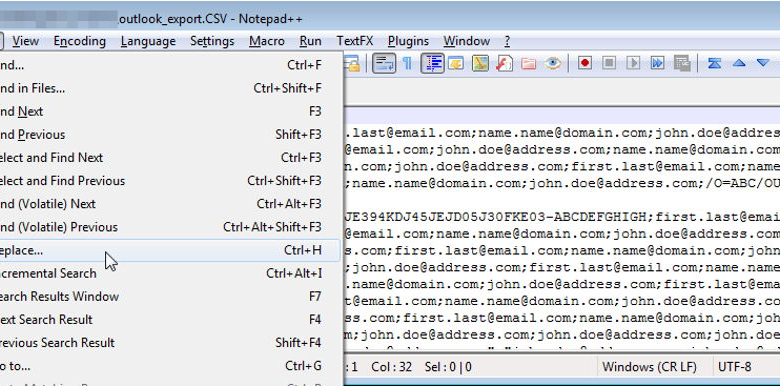Choose Find in Files... entry
This screenshot has height=386, width=780.
coord(169,88)
